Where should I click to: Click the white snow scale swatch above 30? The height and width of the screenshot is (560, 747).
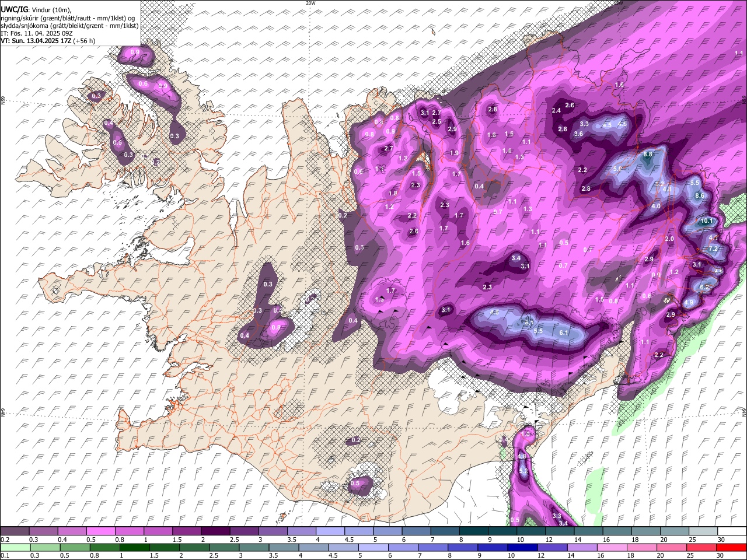[x=732, y=531]
